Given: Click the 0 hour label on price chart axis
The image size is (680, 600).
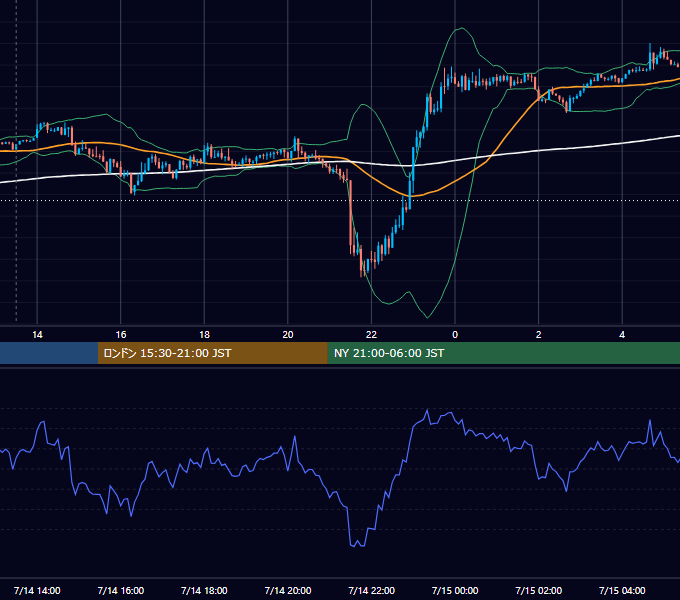Looking at the screenshot, I should point(455,335).
